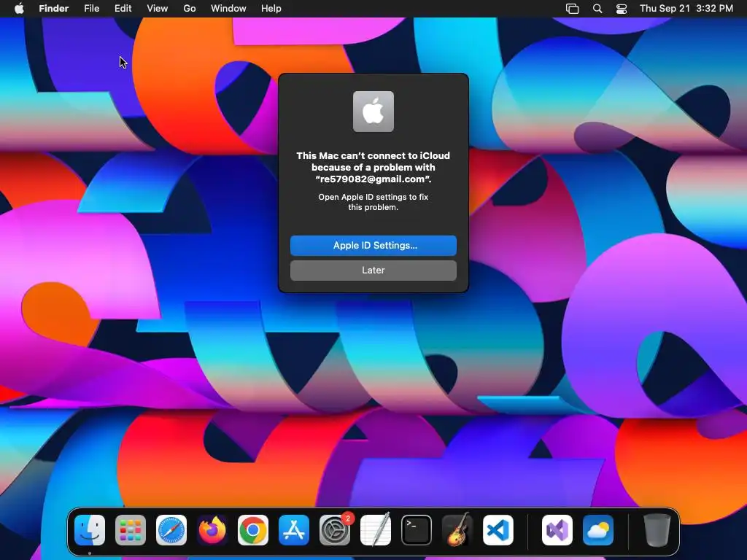Launch Terminal from the Dock

pos(417,530)
